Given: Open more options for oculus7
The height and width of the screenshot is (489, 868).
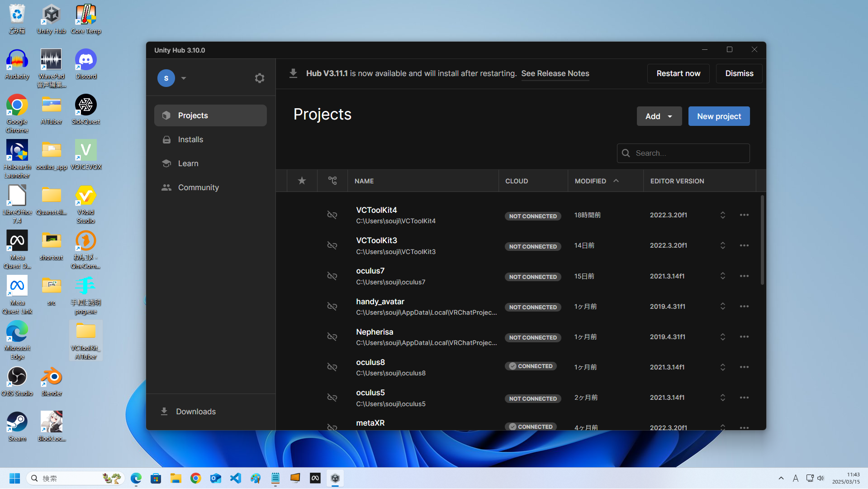Looking at the screenshot, I should click(744, 276).
